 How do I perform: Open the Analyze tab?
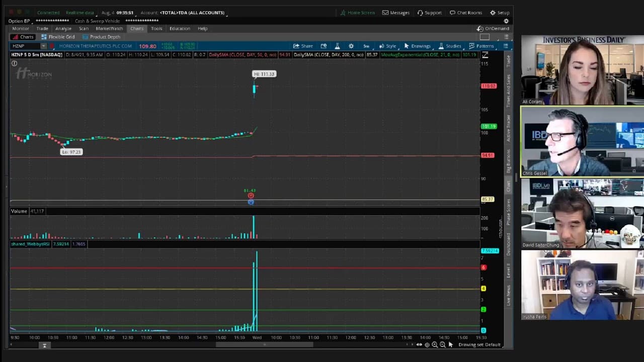click(63, 29)
